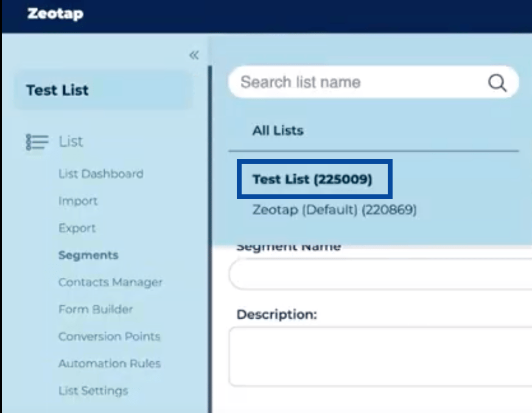Open List Settings
The image size is (532, 413).
93,391
